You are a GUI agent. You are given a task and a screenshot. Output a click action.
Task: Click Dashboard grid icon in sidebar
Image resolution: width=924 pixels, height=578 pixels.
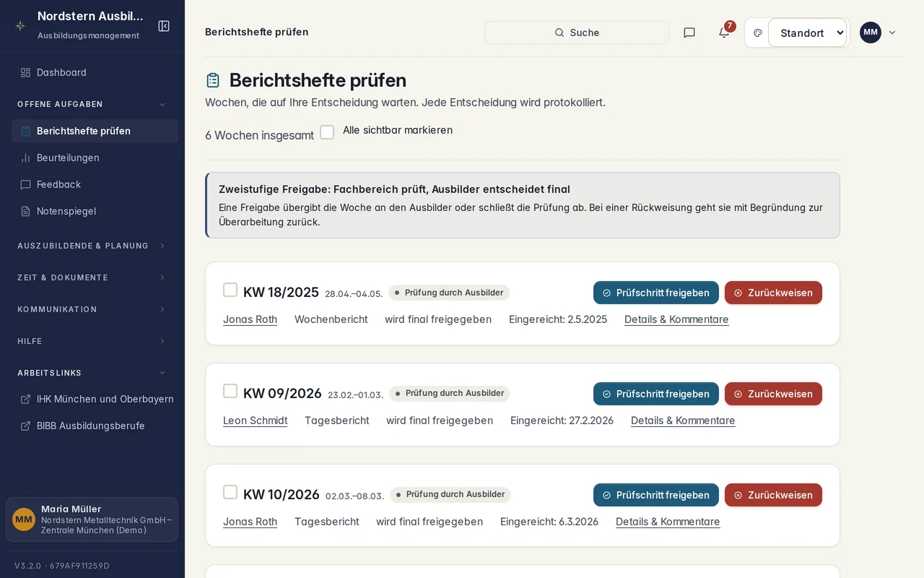point(26,72)
